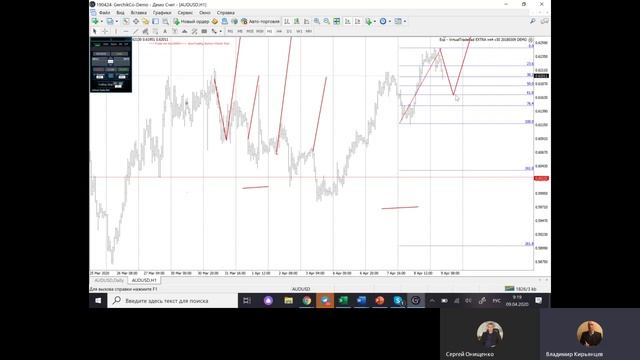Select the horizontal line drawing tool

pos(126,31)
